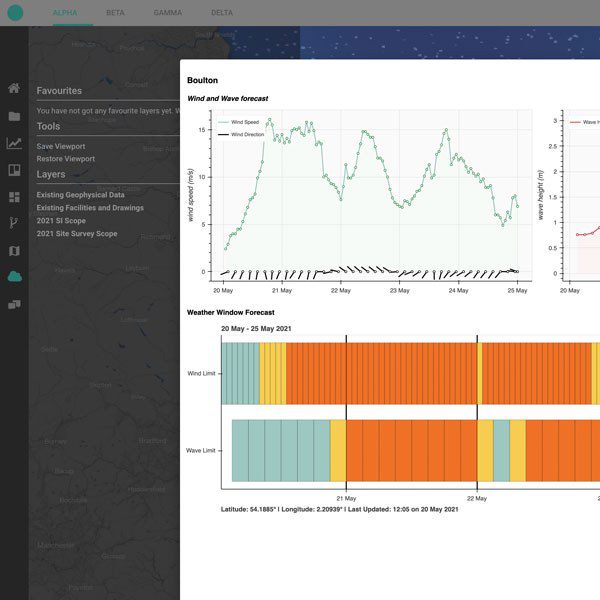Switch to the BETA tab
This screenshot has height=600, width=600.
(x=117, y=13)
